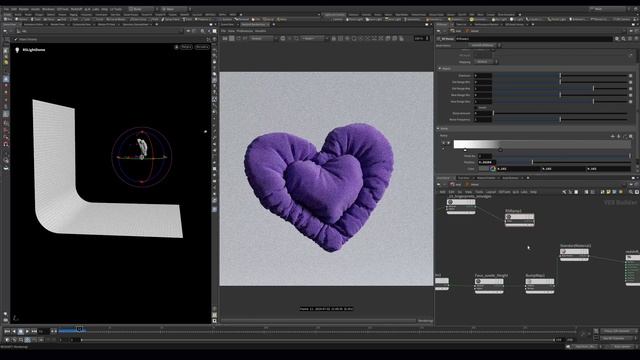Open the color wheel picker beside Color swatch
Image resolution: width=640 pixels, height=360 pixels.
click(x=493, y=169)
